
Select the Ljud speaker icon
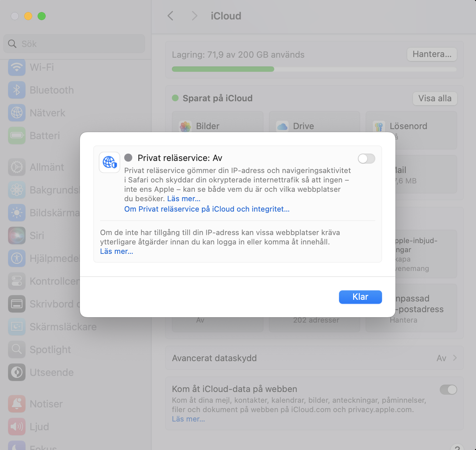pyautogui.click(x=17, y=427)
